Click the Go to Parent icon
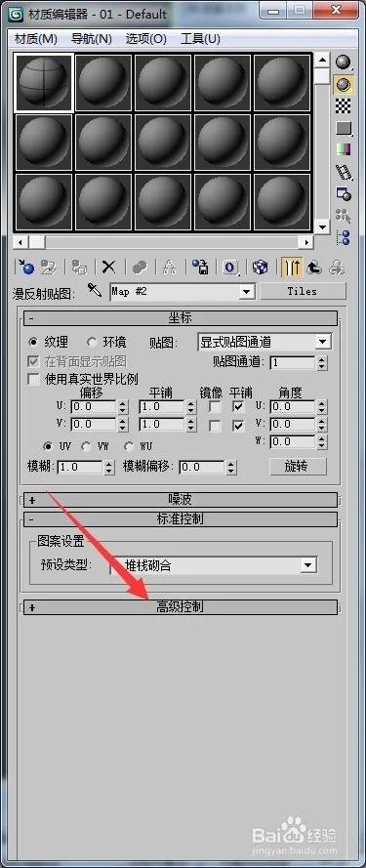The image size is (366, 868). (314, 268)
